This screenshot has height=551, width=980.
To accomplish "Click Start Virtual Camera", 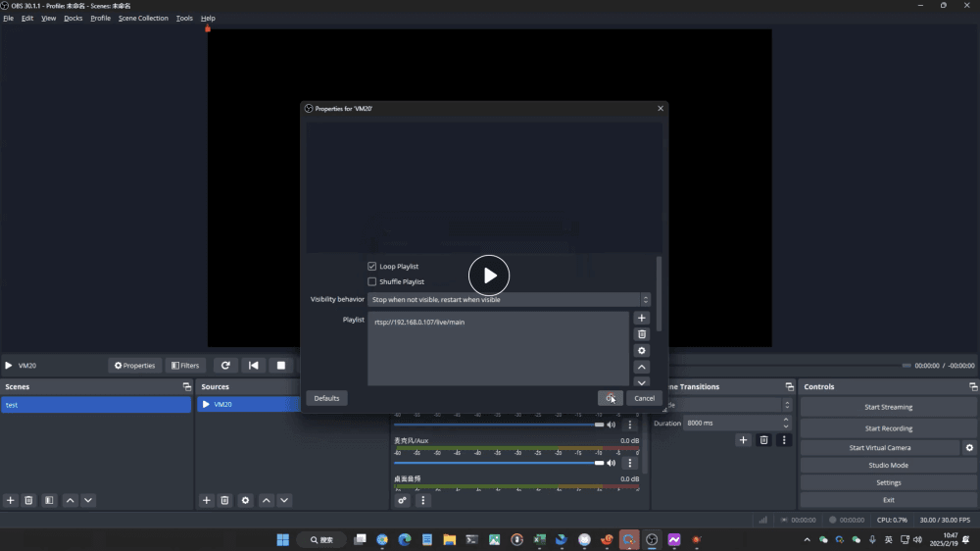I will [x=879, y=448].
